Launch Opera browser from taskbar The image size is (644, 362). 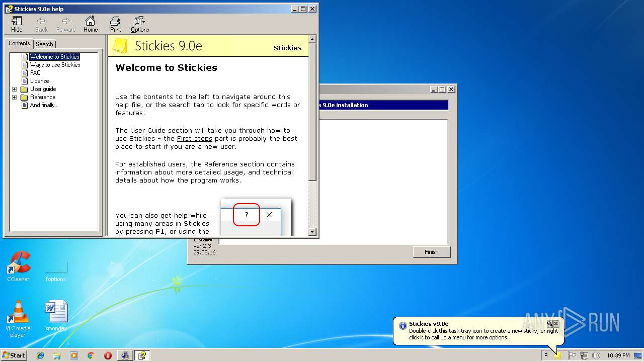(108, 355)
